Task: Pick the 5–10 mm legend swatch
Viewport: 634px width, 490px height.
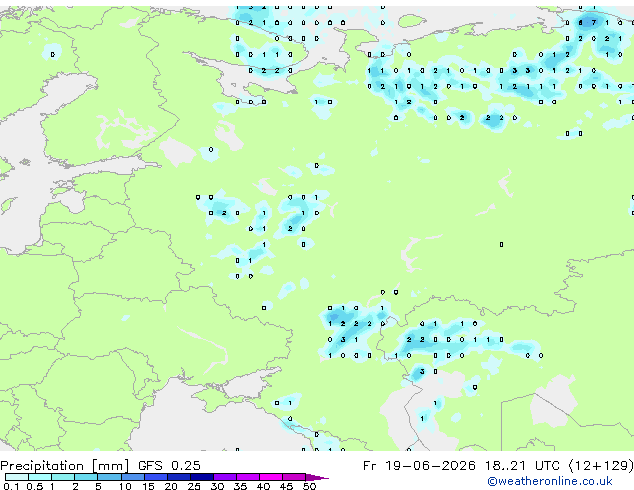Action: (109, 477)
